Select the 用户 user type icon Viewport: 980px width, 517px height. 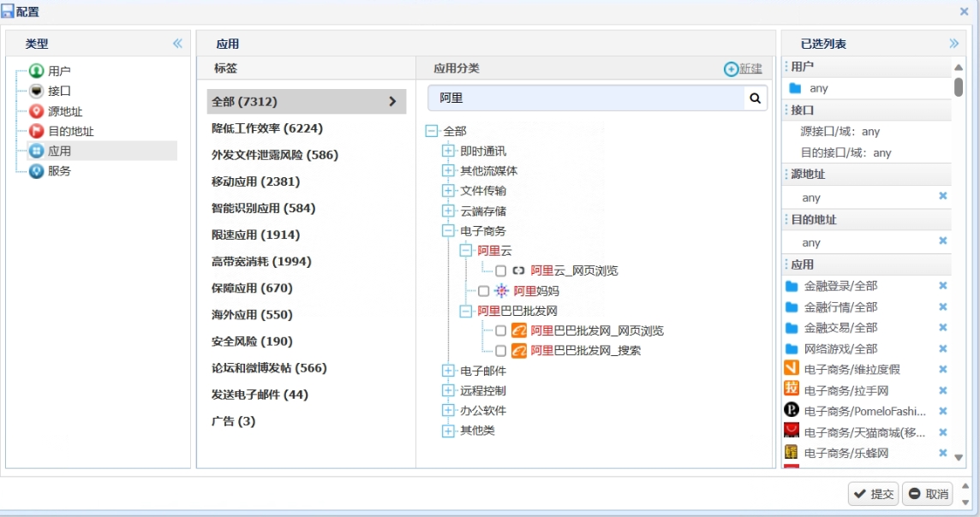click(36, 70)
